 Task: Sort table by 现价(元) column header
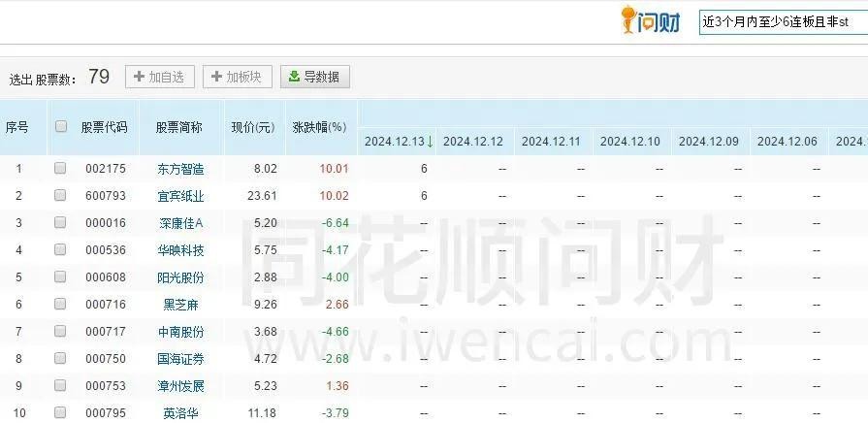(x=252, y=127)
